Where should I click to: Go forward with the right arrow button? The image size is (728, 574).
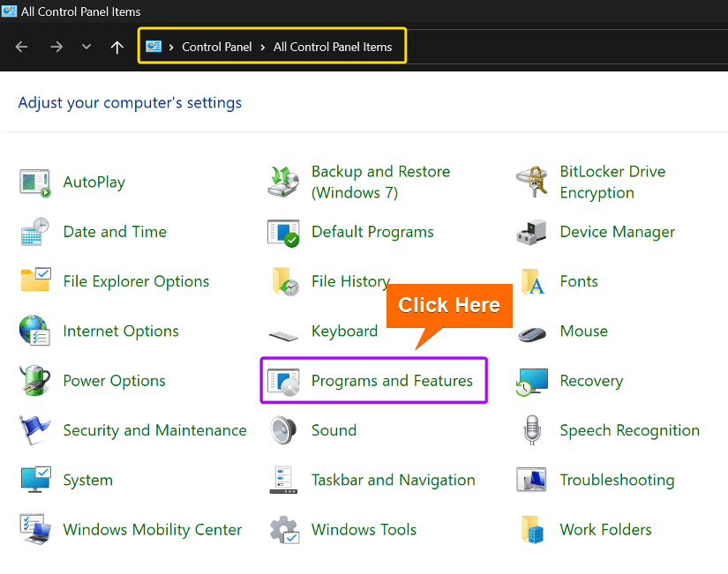pos(56,47)
